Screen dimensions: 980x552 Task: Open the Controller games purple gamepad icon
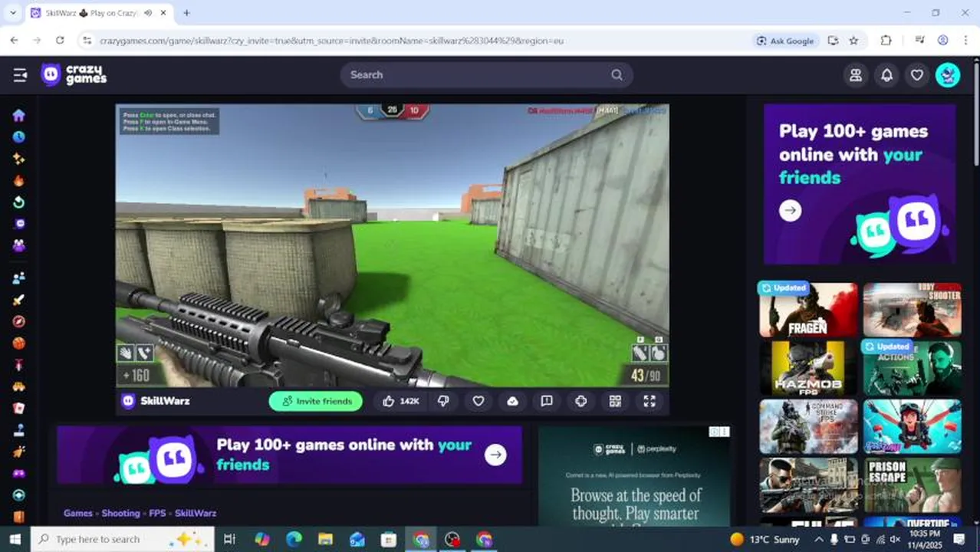(x=19, y=473)
